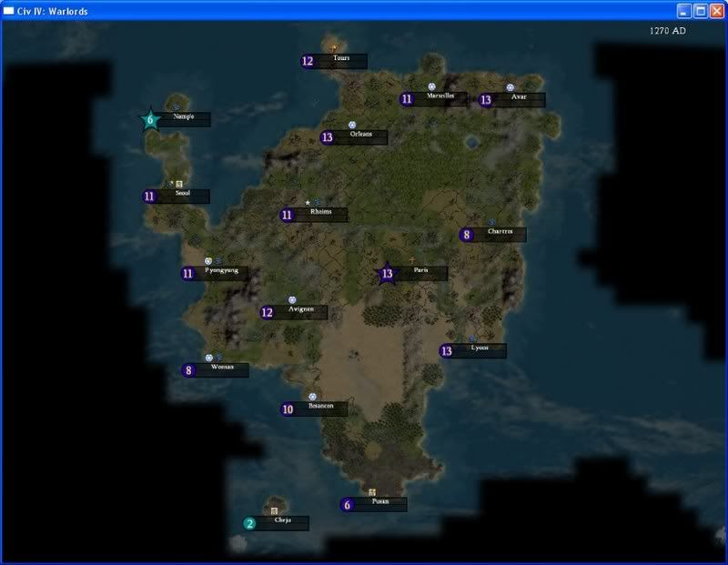Minimize the Civ IV: Warlords window

click(684, 11)
